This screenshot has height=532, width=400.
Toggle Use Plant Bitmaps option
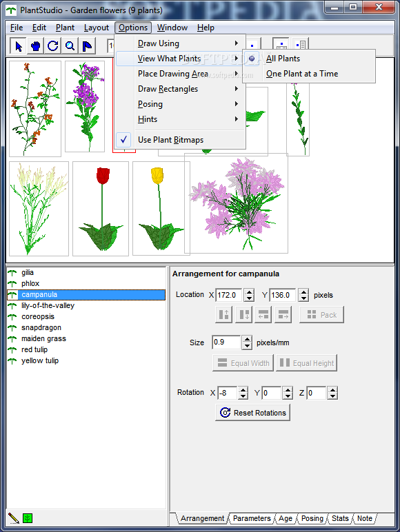(180, 140)
